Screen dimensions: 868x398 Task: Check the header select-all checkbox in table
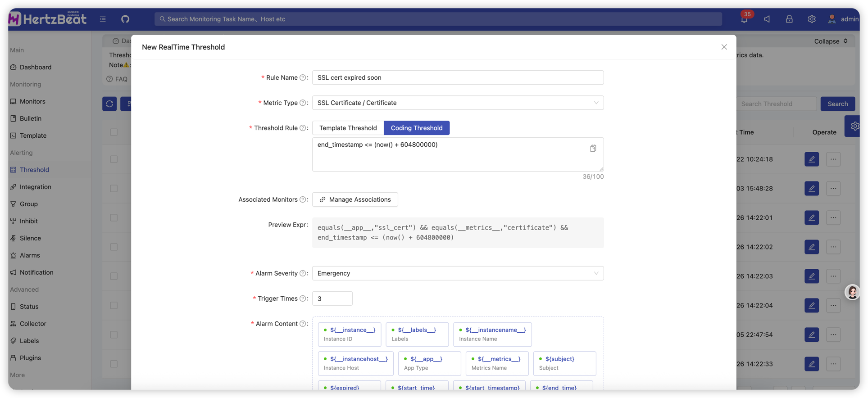[x=114, y=132]
